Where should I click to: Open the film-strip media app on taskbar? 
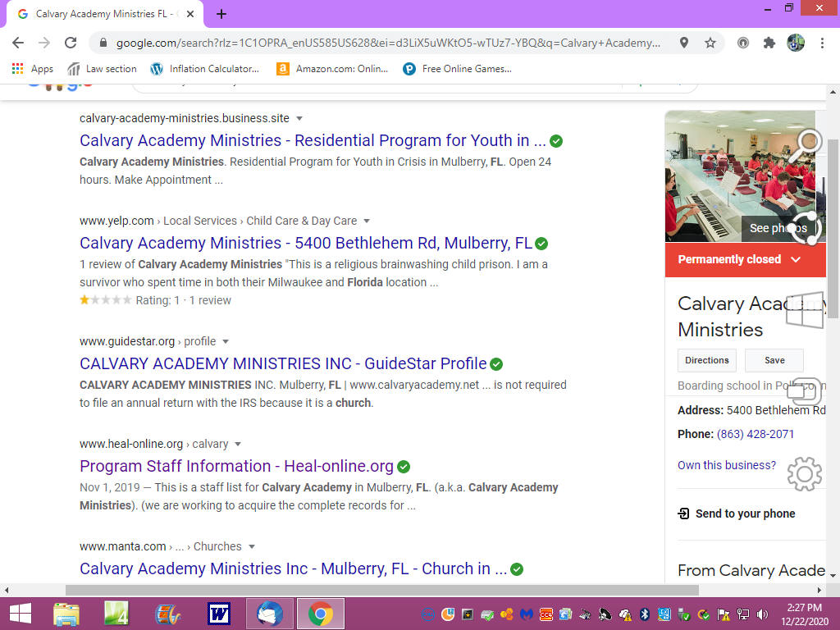[x=167, y=614]
